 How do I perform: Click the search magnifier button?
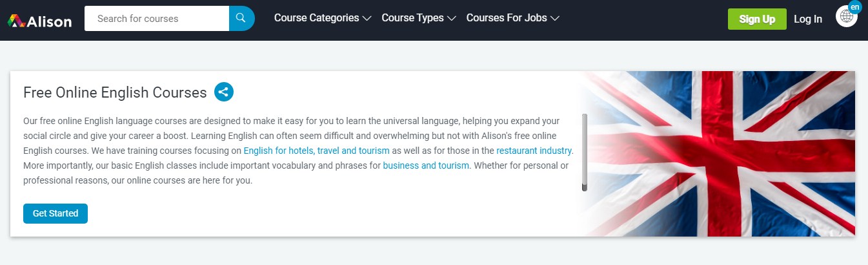tap(241, 18)
